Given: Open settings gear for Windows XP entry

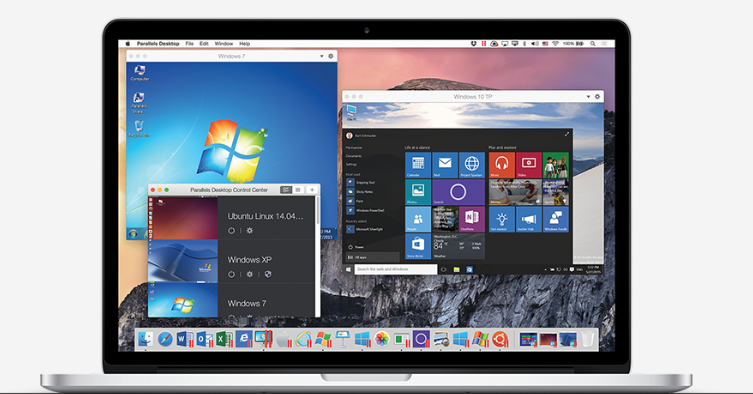Looking at the screenshot, I should [250, 274].
